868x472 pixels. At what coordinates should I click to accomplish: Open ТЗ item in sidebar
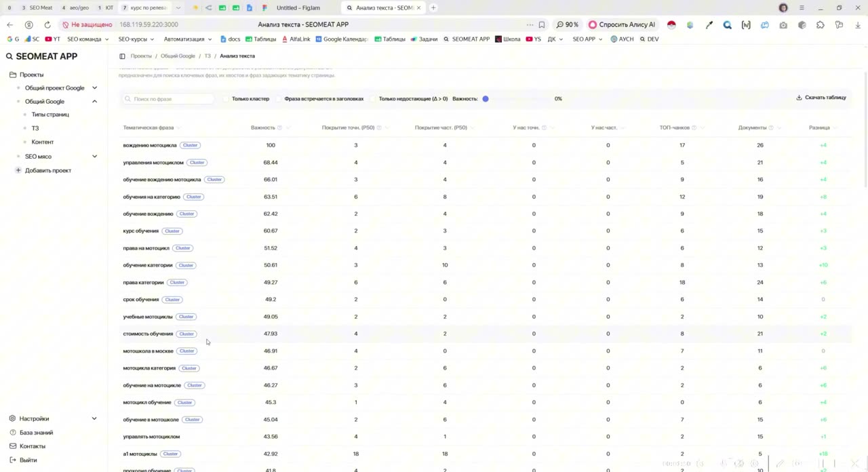point(35,128)
